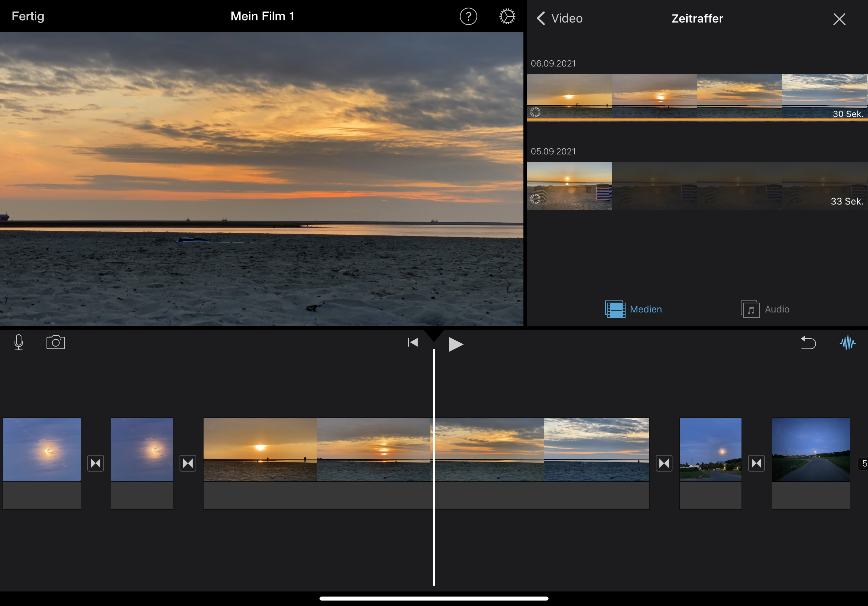Viewport: 868px width, 606px height.
Task: Open project settings gear icon
Action: [x=507, y=17]
